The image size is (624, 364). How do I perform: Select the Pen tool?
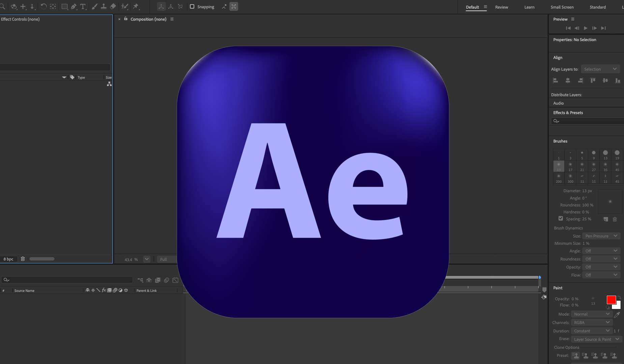pyautogui.click(x=74, y=6)
